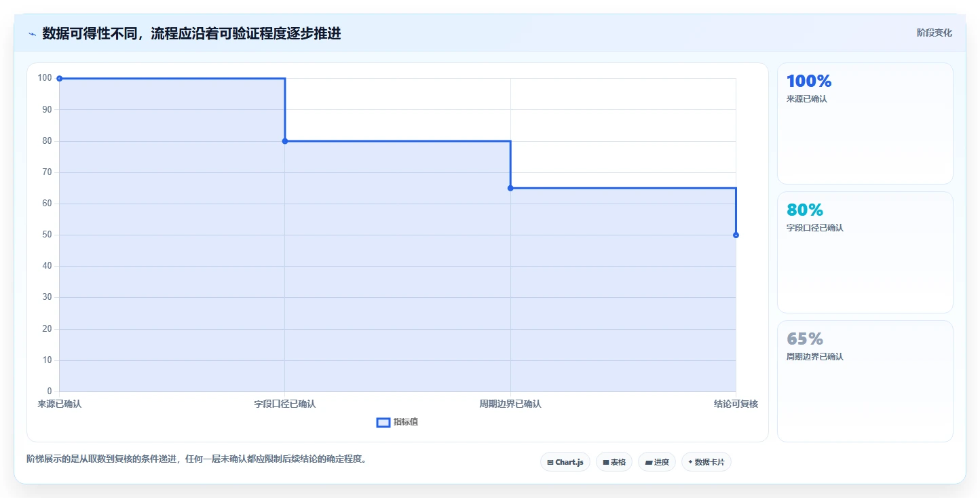
Task: Select the 数据卡片 tag chip
Action: click(x=706, y=462)
